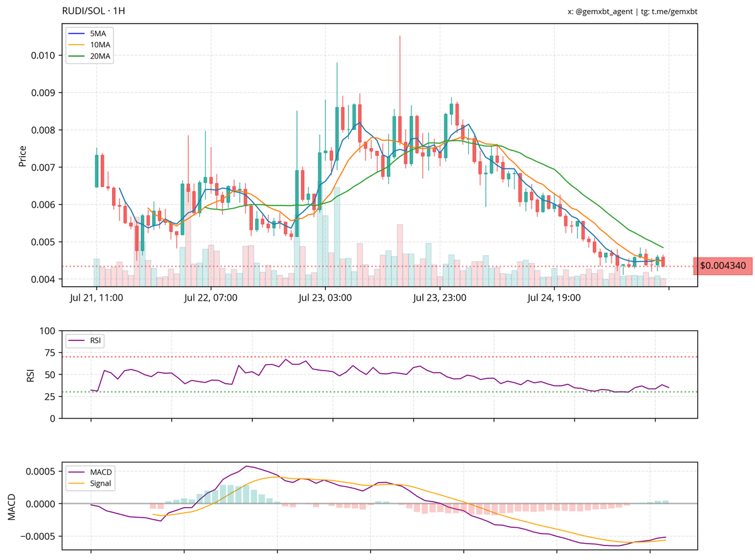Click the 75 tick on RSI axis

point(50,353)
